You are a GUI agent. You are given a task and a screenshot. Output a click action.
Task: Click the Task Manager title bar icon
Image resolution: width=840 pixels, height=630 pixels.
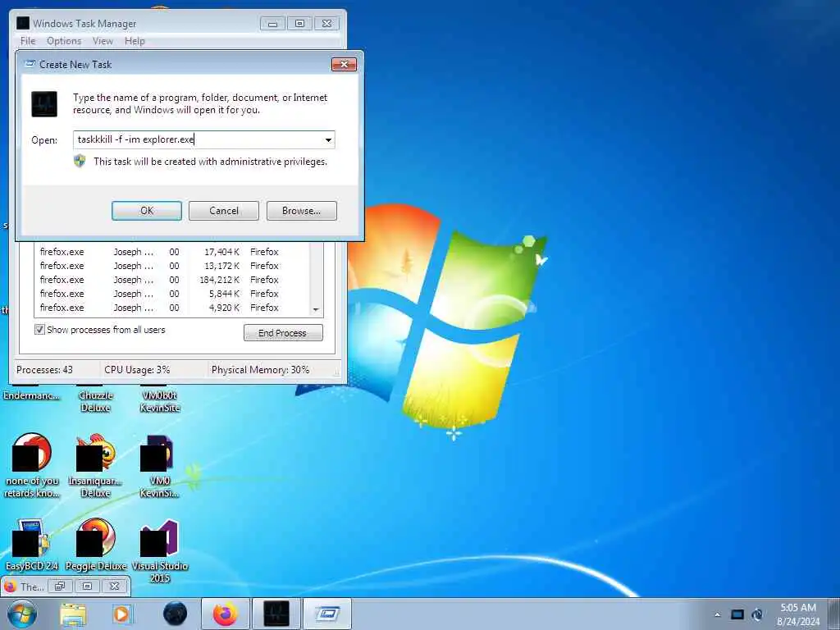(x=23, y=23)
